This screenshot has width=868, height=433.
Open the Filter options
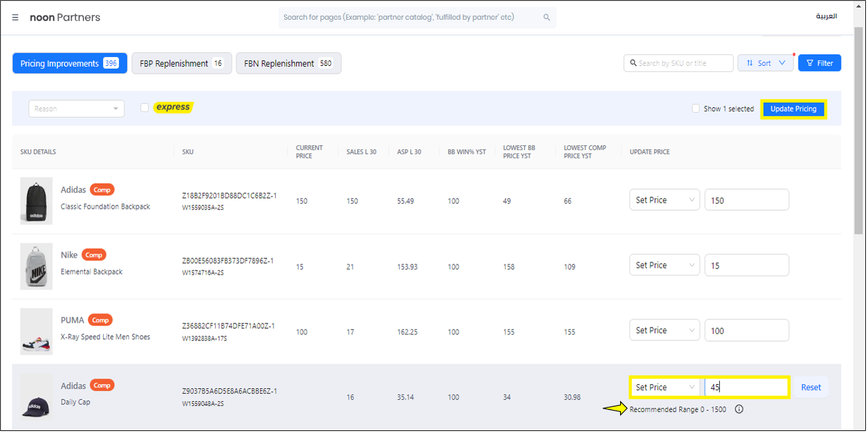819,63
